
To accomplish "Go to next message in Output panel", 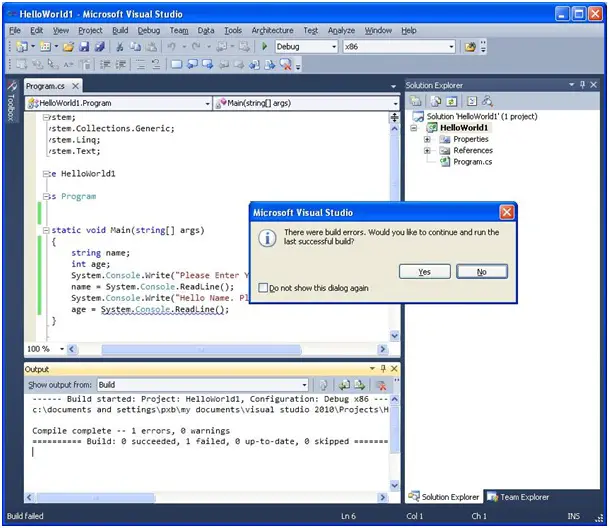I will (360, 385).
